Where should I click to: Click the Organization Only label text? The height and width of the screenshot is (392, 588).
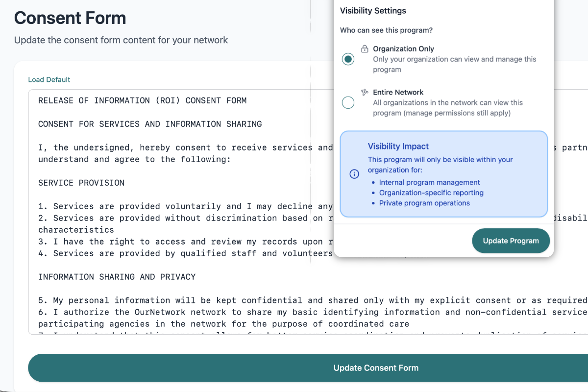point(403,49)
